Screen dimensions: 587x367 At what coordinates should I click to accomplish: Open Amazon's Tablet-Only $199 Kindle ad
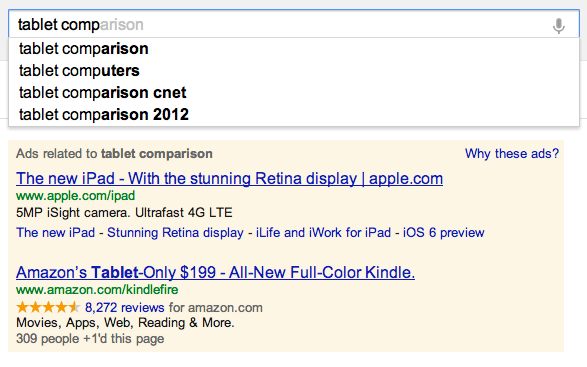[215, 273]
